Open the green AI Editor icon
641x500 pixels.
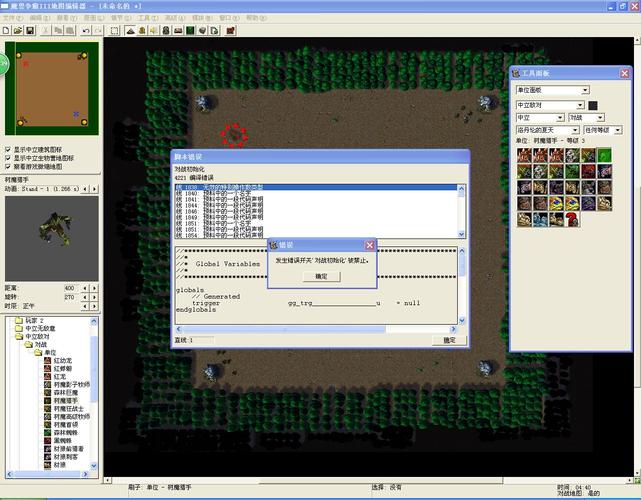coord(190,31)
